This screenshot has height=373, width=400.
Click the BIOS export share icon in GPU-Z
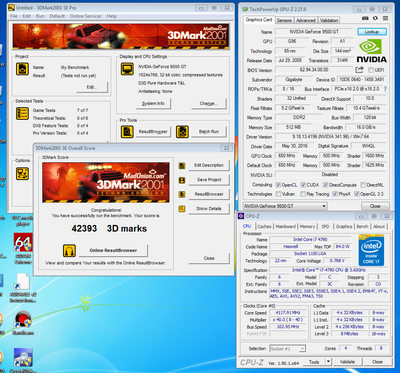click(359, 70)
